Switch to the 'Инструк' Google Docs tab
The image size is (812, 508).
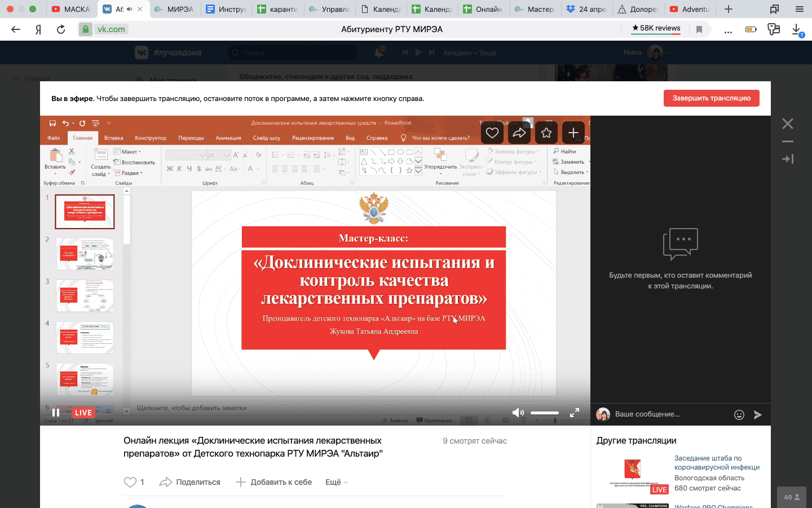(226, 9)
